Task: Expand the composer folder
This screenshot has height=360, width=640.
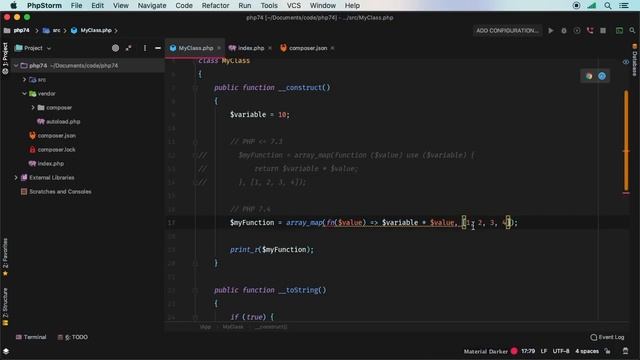Action: (x=33, y=107)
